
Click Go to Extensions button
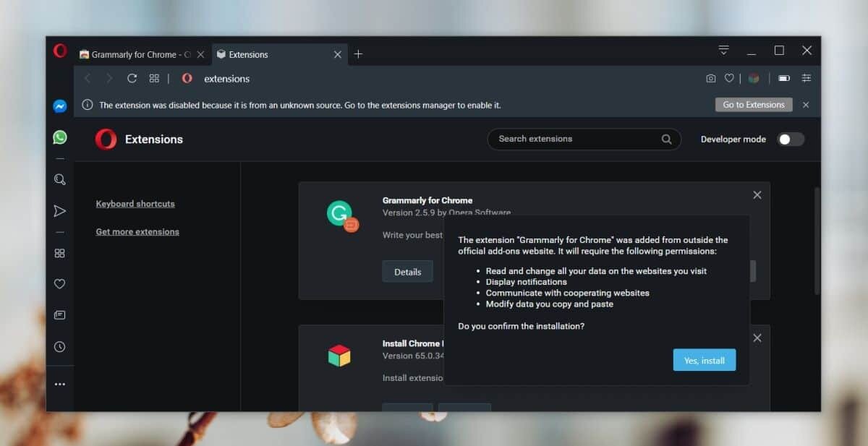tap(754, 105)
